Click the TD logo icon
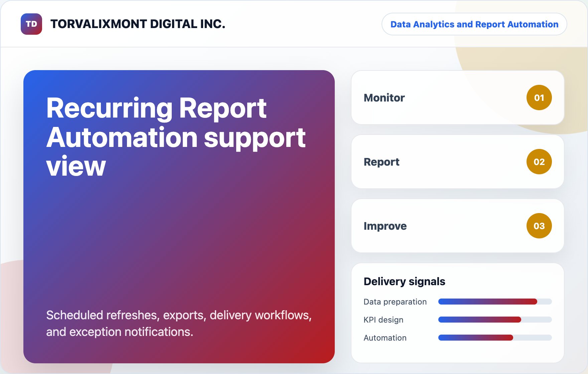This screenshot has width=588, height=374. point(31,24)
